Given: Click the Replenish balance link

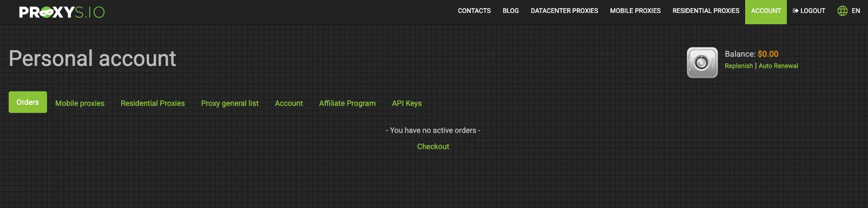Looking at the screenshot, I should (x=739, y=66).
